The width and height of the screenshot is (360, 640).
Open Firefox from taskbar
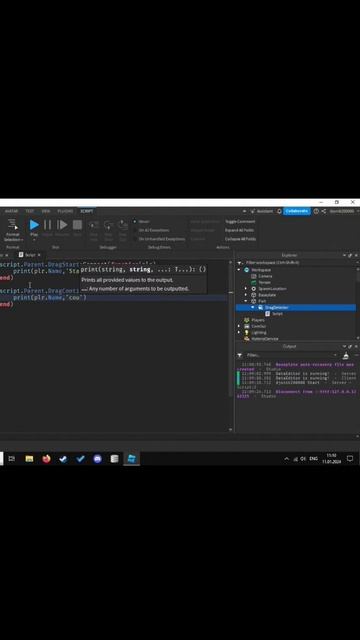point(46,459)
